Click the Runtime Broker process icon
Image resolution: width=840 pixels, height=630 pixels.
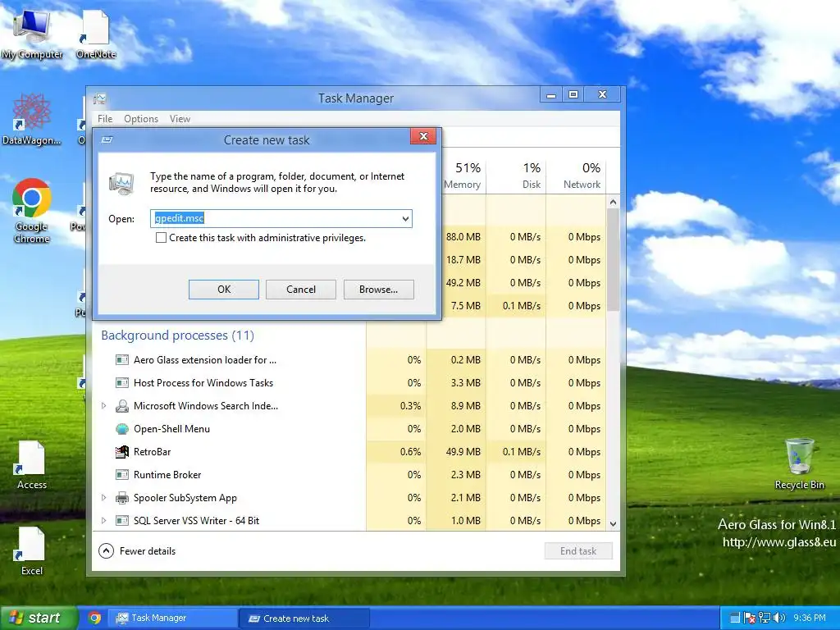pyautogui.click(x=122, y=475)
